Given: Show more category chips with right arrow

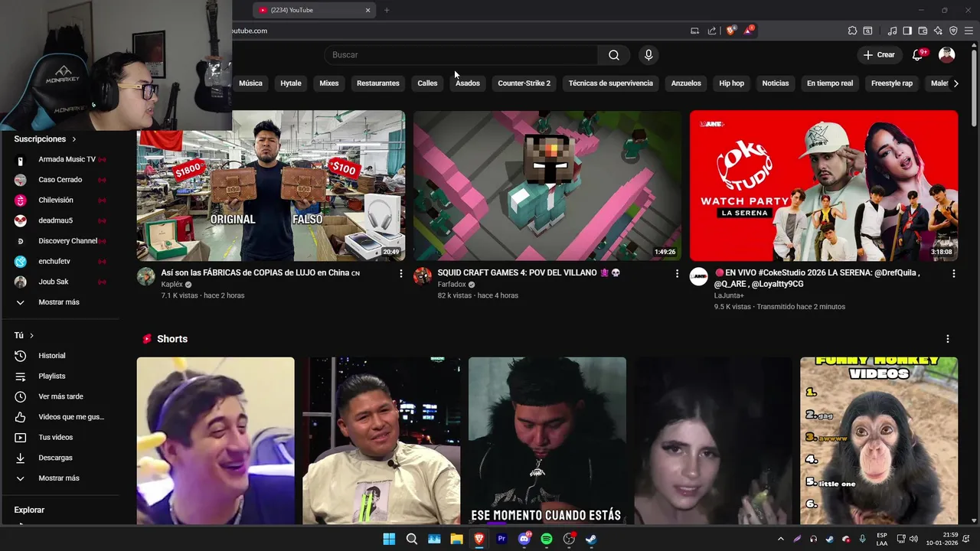Looking at the screenshot, I should click(955, 83).
